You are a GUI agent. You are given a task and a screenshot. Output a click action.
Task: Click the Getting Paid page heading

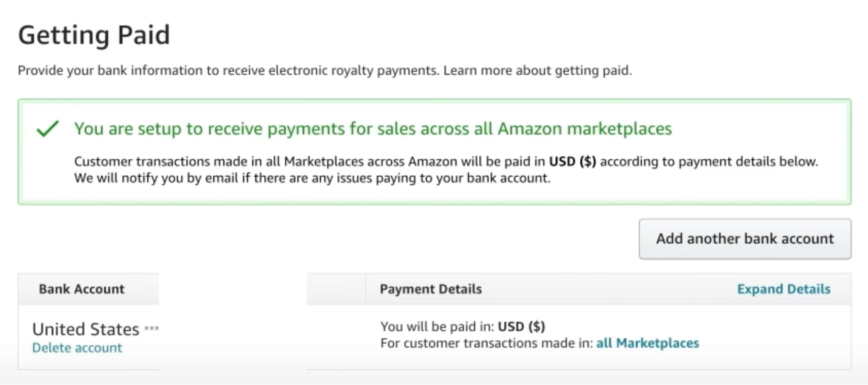(x=94, y=35)
